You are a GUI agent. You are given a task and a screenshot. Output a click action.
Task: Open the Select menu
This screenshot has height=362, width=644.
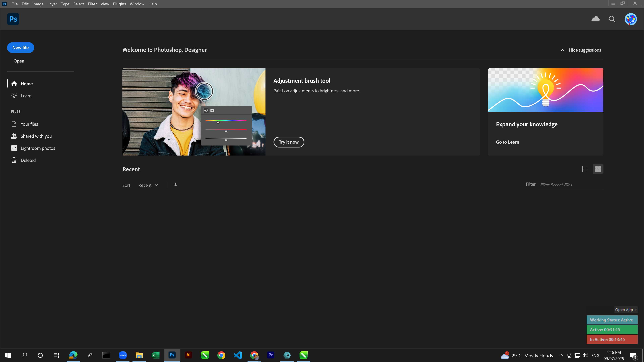78,4
